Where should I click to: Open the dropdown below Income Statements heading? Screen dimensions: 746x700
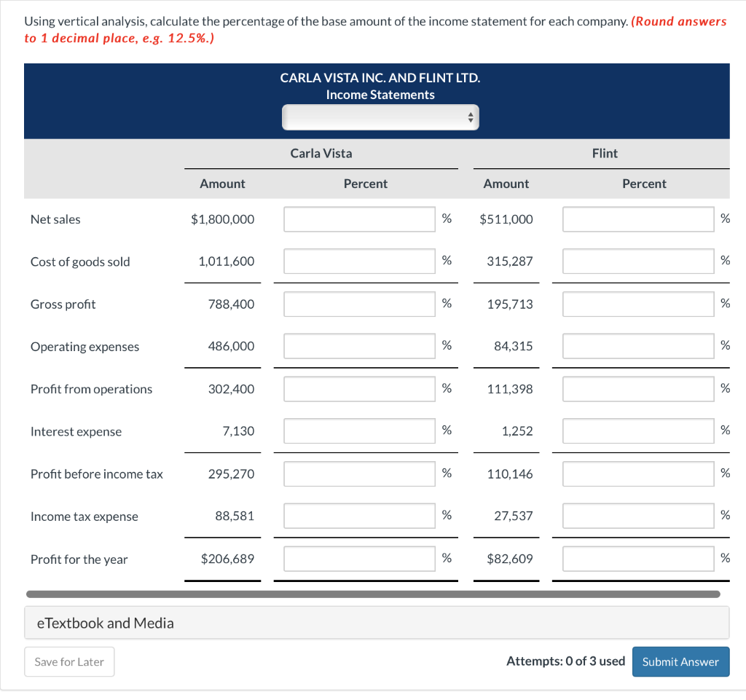click(x=380, y=117)
